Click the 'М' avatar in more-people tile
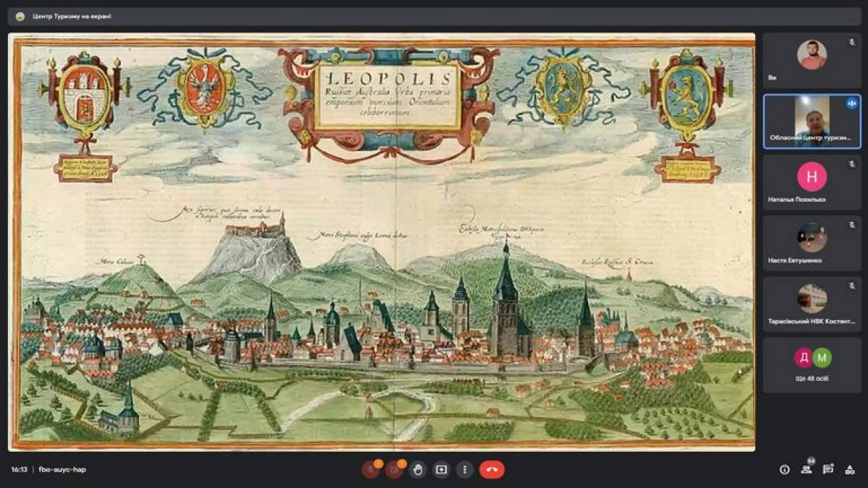Image resolution: width=868 pixels, height=488 pixels. 822,357
